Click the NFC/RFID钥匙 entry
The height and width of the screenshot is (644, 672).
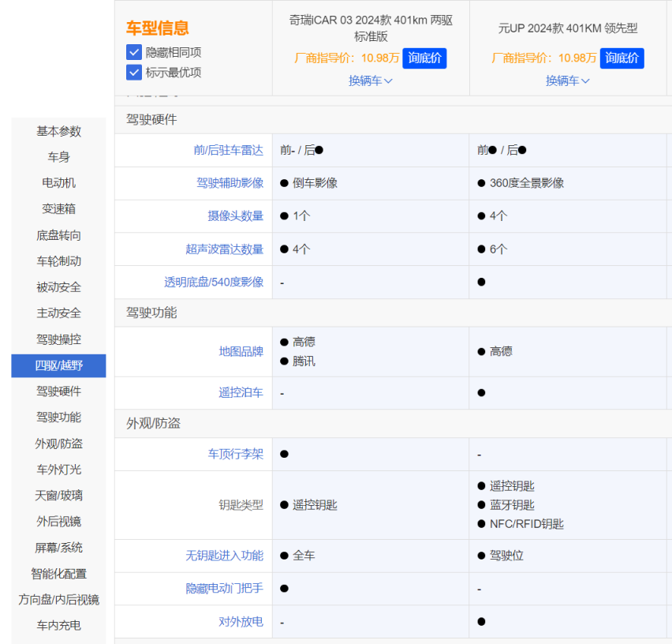coord(527,524)
